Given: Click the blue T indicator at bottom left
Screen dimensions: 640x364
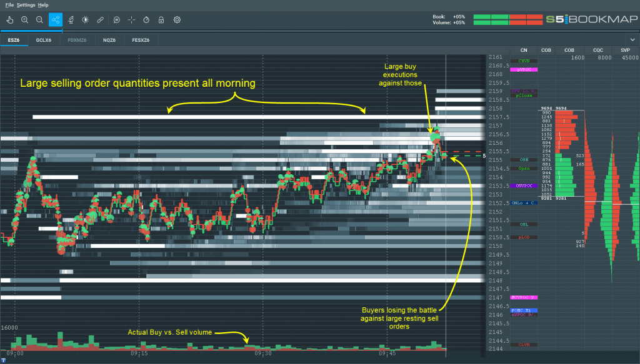Looking at the screenshot, I should coord(4,360).
